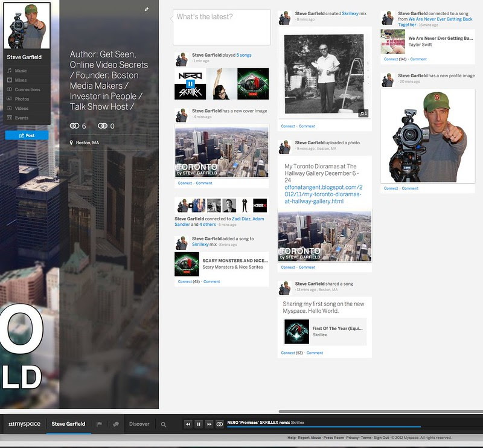Click the myspace logo in bottom bar

click(x=24, y=424)
